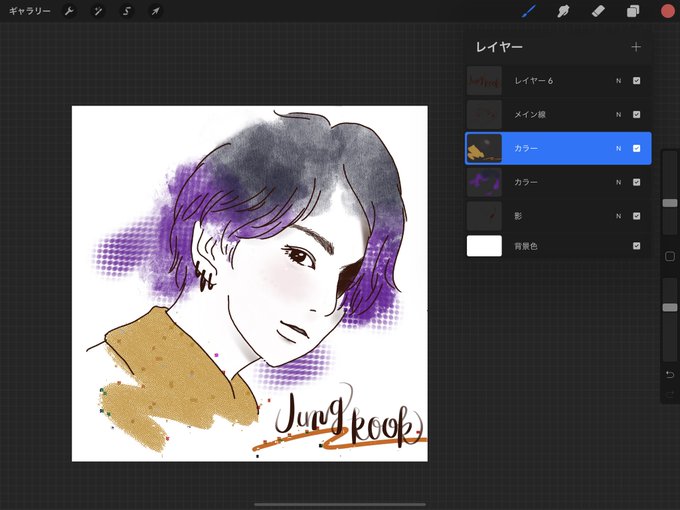Screen dimensions: 680x510
Task: Tap the gold カラー layer thumbnail
Action: (484, 148)
